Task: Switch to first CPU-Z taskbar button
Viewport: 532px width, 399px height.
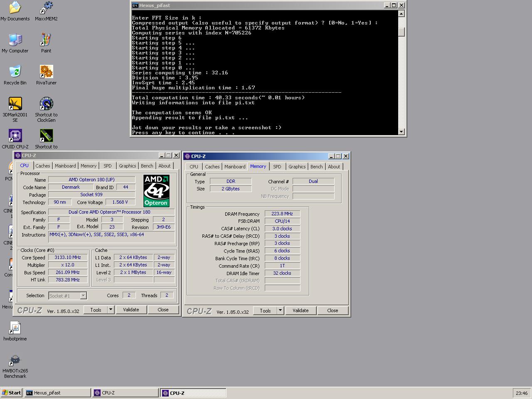Action: click(125, 393)
